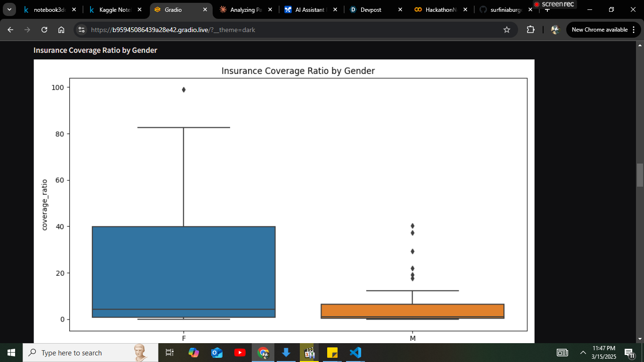The height and width of the screenshot is (362, 644).
Task: Click the Type here to search box
Action: (91, 353)
